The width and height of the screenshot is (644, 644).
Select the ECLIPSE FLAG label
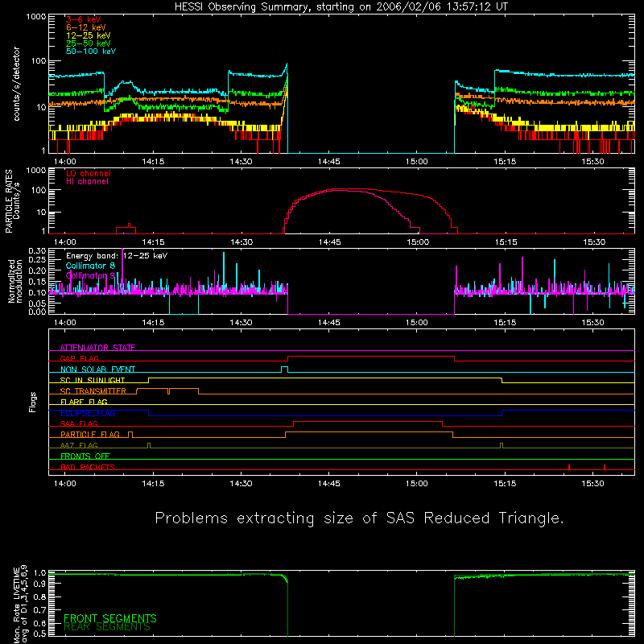coord(88,413)
